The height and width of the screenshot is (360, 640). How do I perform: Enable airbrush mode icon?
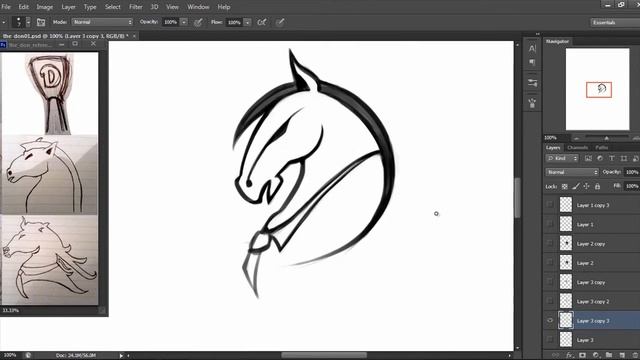pyautogui.click(x=262, y=22)
